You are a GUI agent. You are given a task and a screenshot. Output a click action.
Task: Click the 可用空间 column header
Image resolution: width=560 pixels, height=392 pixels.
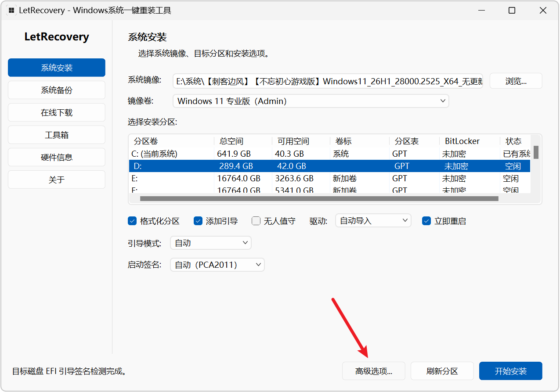tap(301, 141)
